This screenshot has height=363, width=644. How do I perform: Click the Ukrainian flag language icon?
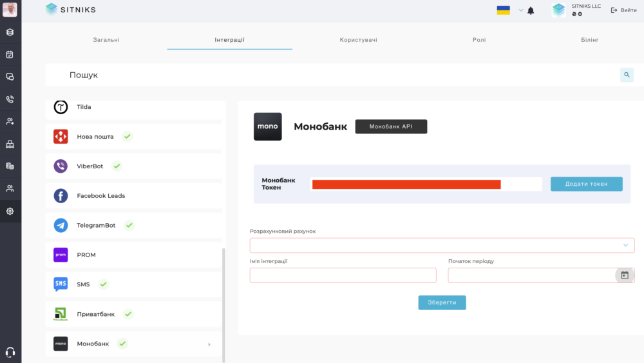(x=503, y=10)
